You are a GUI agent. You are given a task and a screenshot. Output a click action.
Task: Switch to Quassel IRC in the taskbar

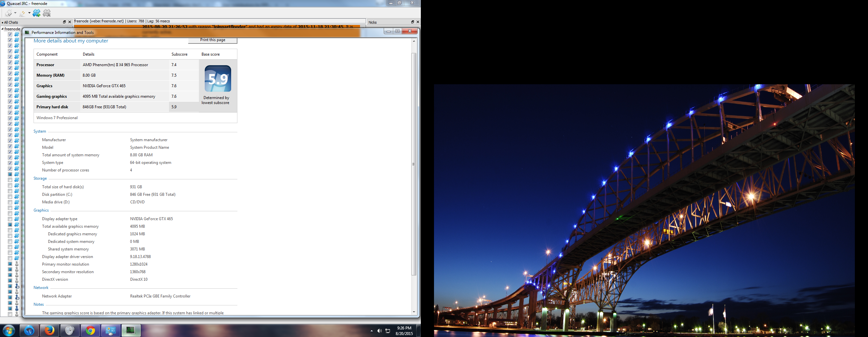pyautogui.click(x=29, y=331)
